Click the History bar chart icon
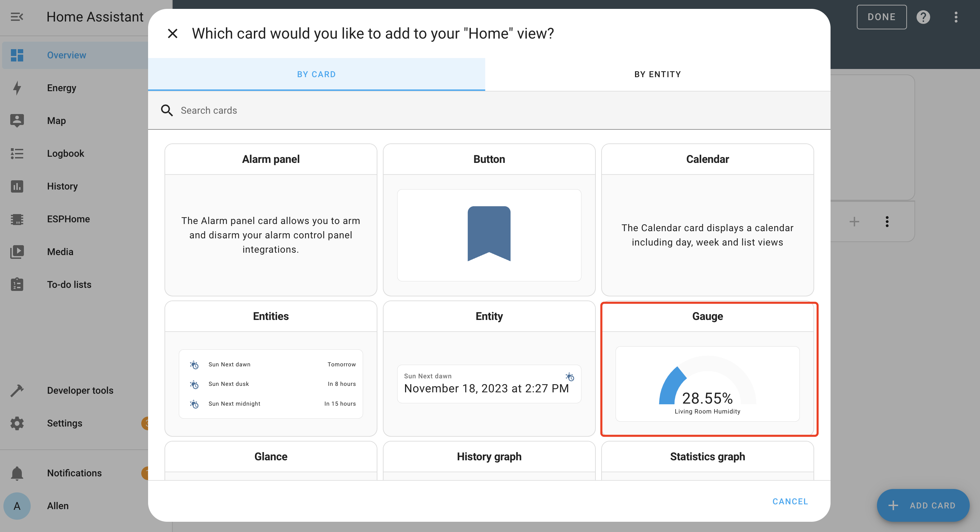The height and width of the screenshot is (532, 980). tap(17, 186)
